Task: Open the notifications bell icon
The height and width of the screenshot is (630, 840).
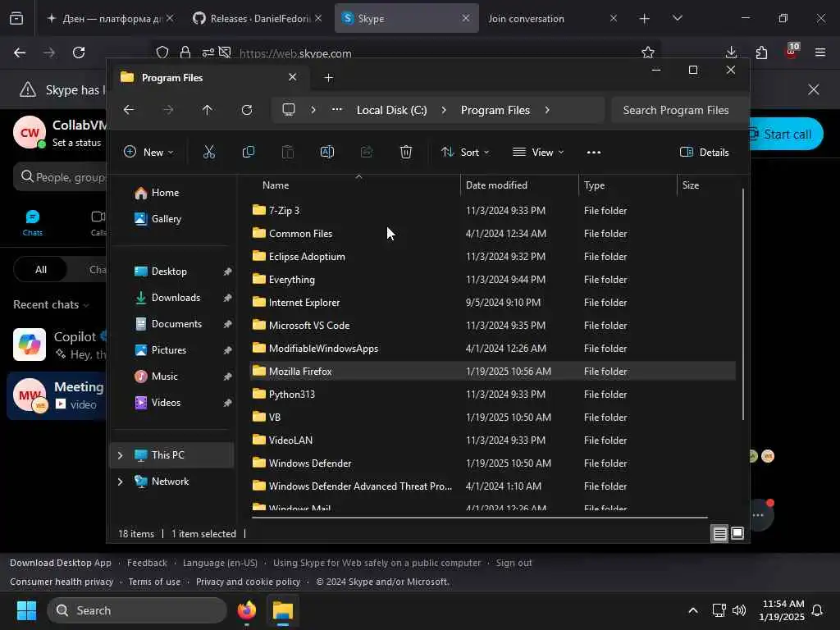Action: 818,610
